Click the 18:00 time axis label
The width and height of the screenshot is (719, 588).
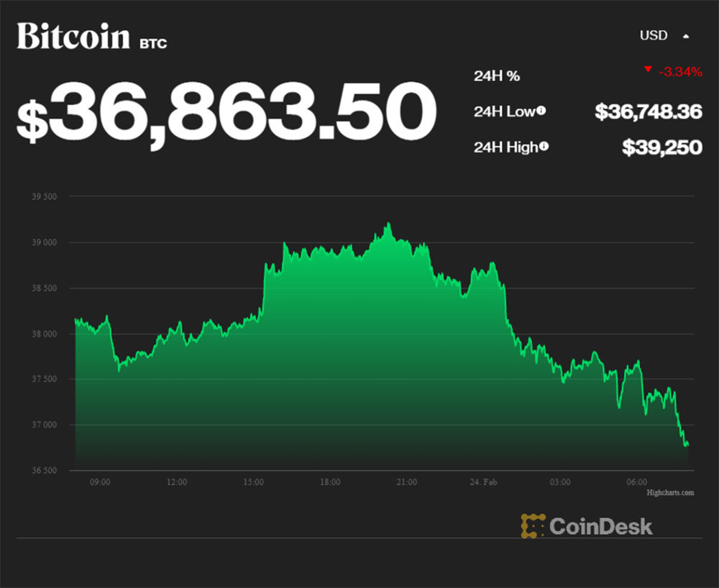coord(330,482)
